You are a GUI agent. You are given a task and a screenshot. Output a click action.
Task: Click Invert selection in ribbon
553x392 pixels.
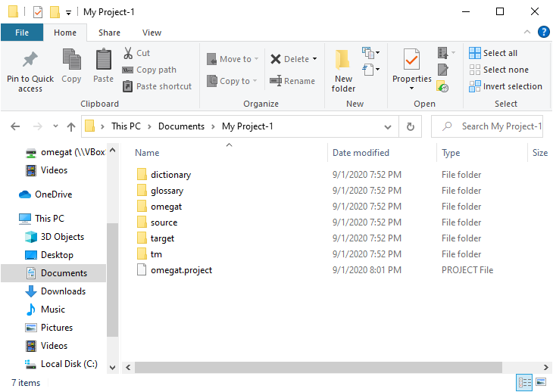point(505,86)
